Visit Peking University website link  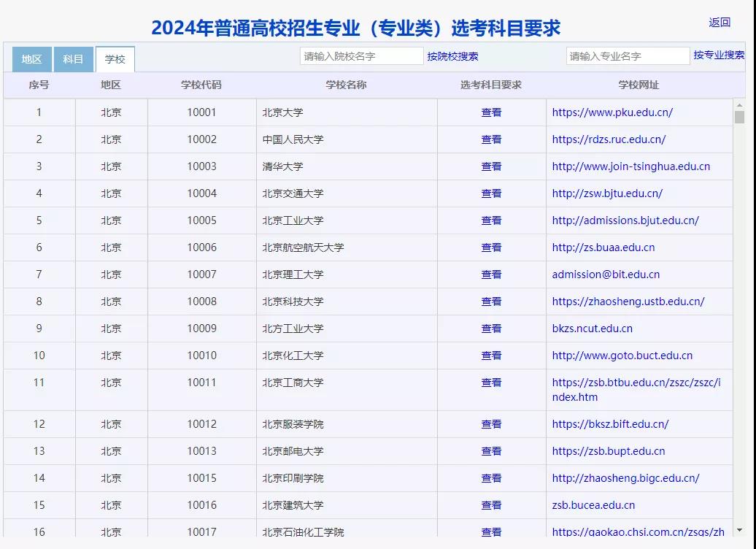612,112
